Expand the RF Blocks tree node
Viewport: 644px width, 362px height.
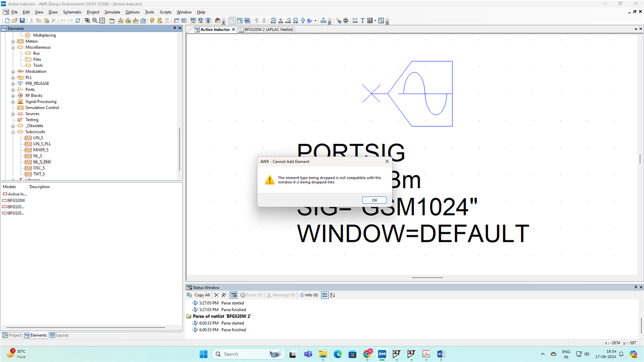[13, 96]
